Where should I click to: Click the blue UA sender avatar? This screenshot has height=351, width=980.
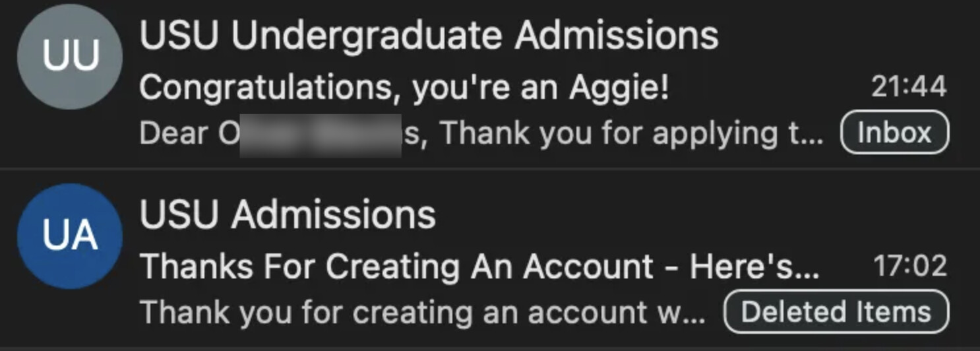pyautogui.click(x=70, y=237)
